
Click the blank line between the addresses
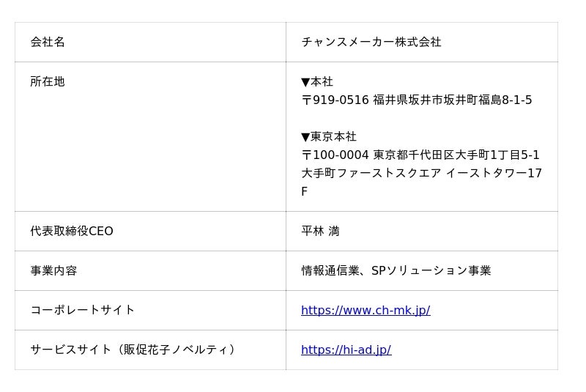(x=422, y=118)
